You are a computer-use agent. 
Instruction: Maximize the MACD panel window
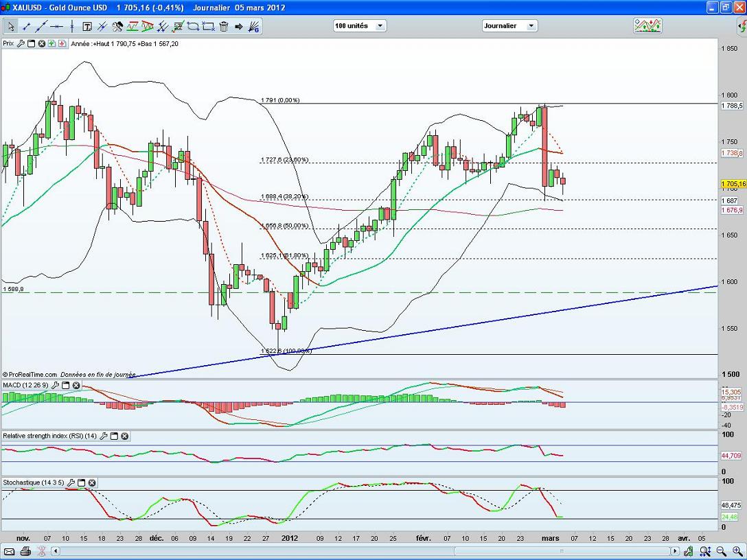(66, 386)
